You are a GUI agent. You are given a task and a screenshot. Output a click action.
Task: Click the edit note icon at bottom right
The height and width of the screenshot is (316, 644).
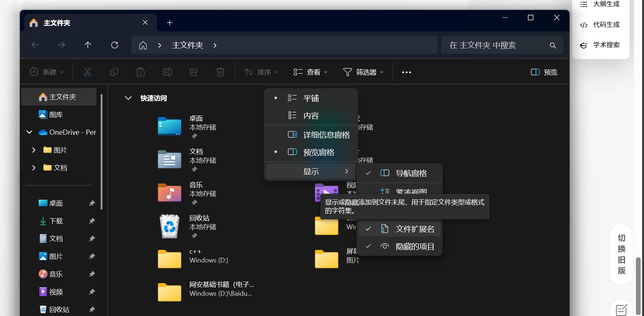click(622, 310)
